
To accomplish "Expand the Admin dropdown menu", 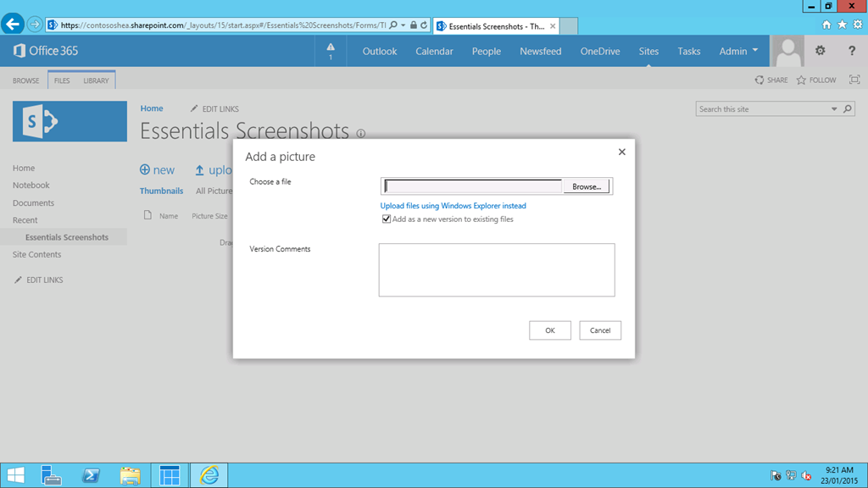I will pyautogui.click(x=738, y=51).
